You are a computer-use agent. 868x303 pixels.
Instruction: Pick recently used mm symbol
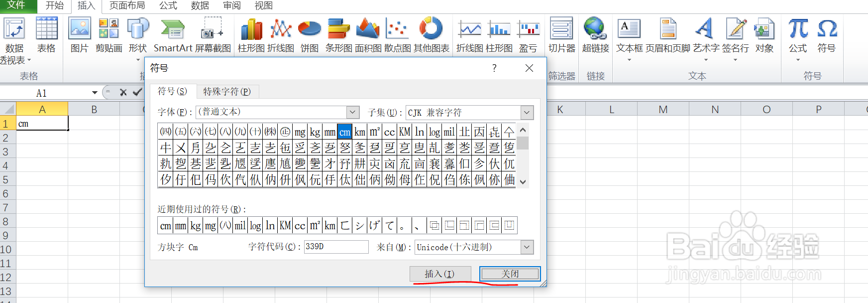coord(181,225)
